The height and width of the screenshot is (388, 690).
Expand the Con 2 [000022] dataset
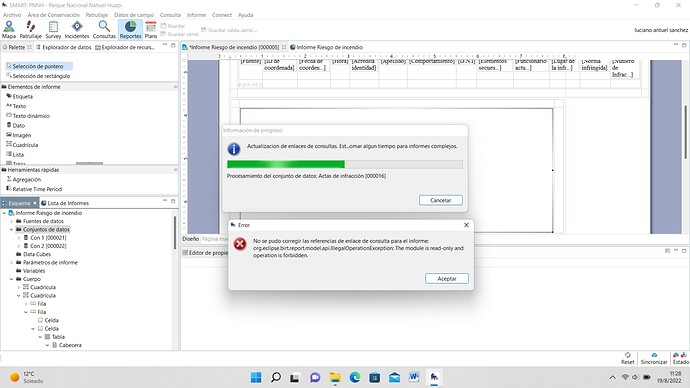19,246
